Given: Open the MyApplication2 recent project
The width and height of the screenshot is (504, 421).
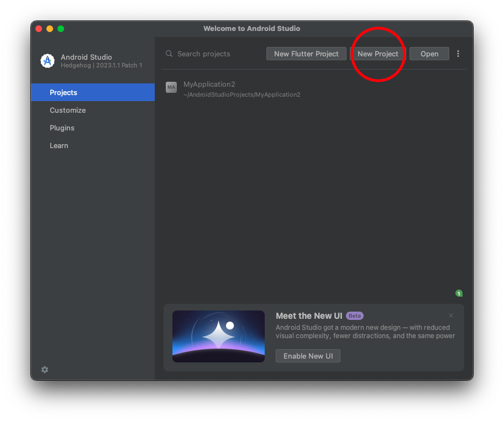Looking at the screenshot, I should pos(313,89).
